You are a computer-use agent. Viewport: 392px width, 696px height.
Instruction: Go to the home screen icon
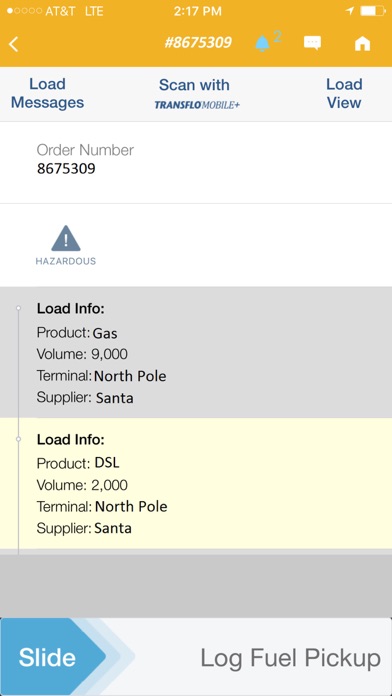(x=362, y=44)
